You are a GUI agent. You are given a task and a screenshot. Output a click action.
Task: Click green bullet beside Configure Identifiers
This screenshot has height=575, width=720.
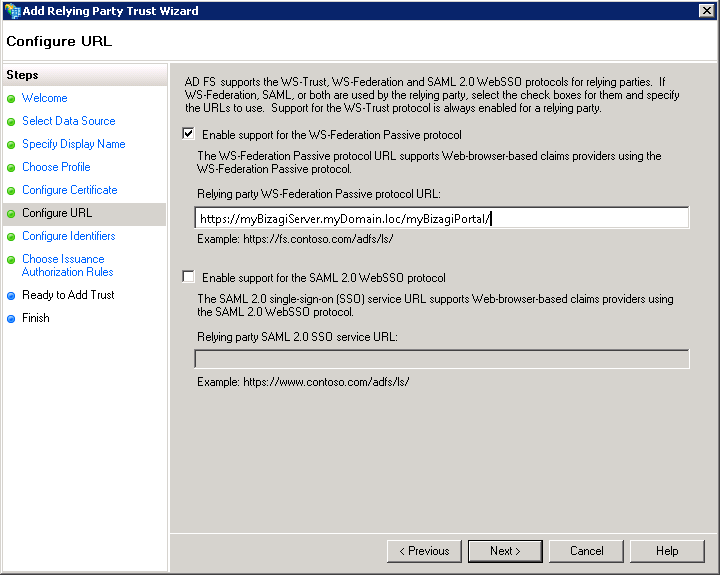pyautogui.click(x=11, y=237)
